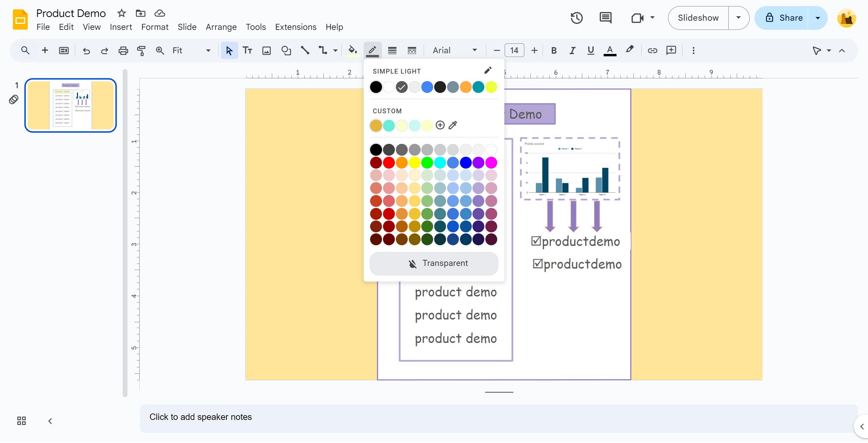This screenshot has width=868, height=443.
Task: Select slide 1 thumbnail in filmstrip
Action: [x=70, y=105]
